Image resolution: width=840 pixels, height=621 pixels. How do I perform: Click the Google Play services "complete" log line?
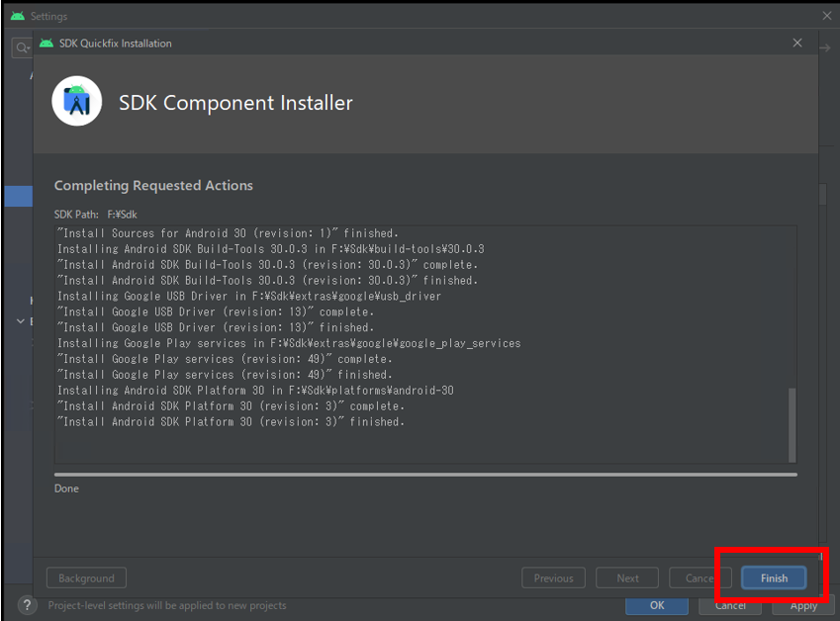pos(225,359)
